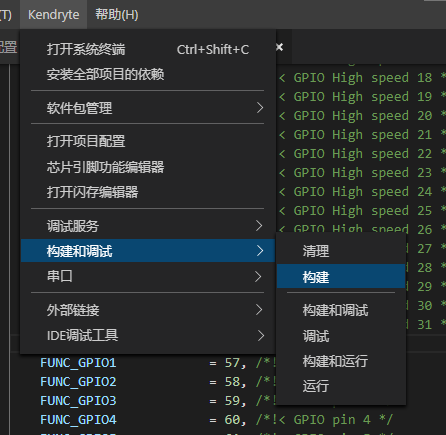Open 芯片引脚功能编辑器
Viewport: 446px width, 435px height.
pyautogui.click(x=148, y=167)
